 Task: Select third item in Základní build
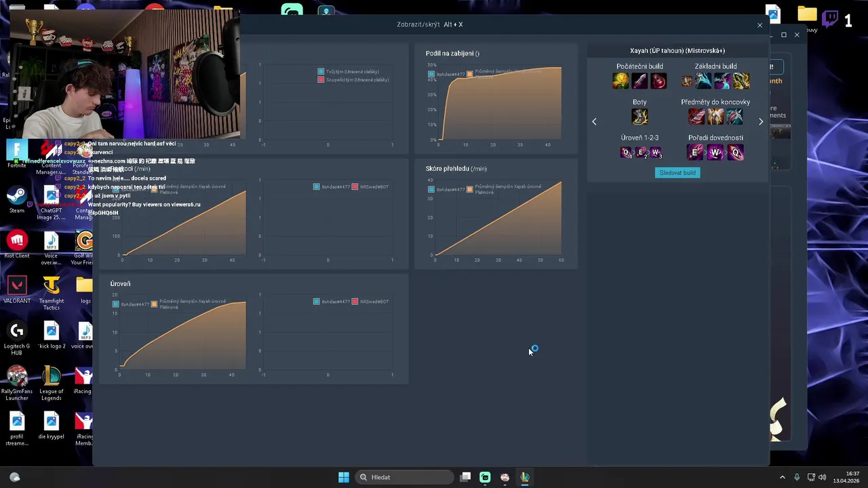722,81
